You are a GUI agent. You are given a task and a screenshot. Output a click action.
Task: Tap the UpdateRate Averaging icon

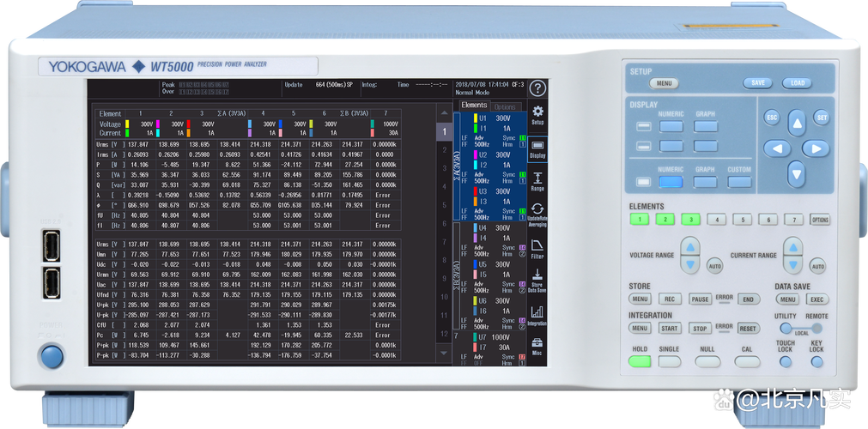point(537,214)
